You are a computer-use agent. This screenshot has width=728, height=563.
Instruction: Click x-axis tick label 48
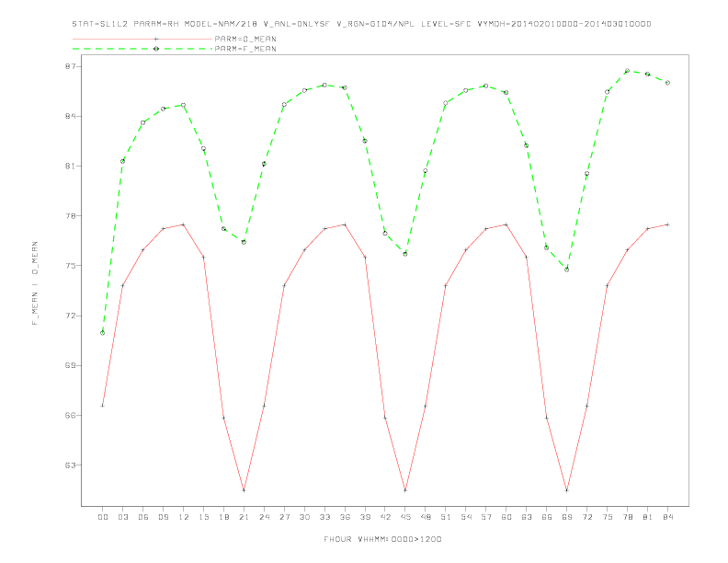pos(426,517)
